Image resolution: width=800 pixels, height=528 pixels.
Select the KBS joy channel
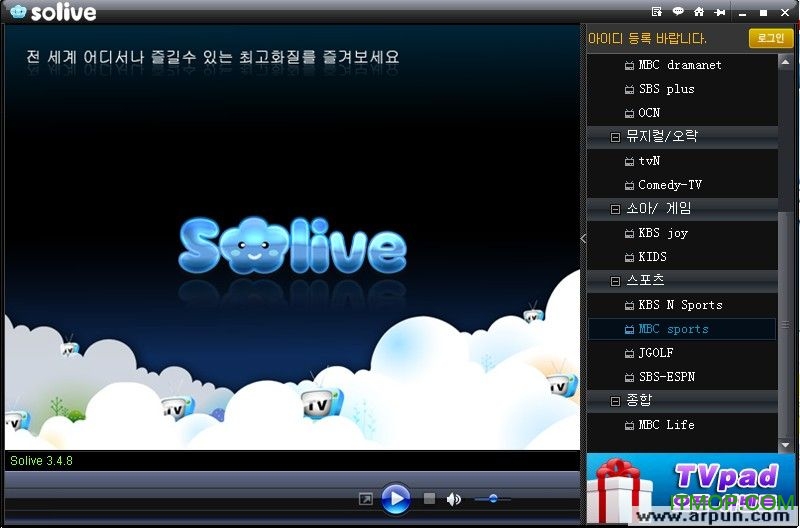point(682,233)
